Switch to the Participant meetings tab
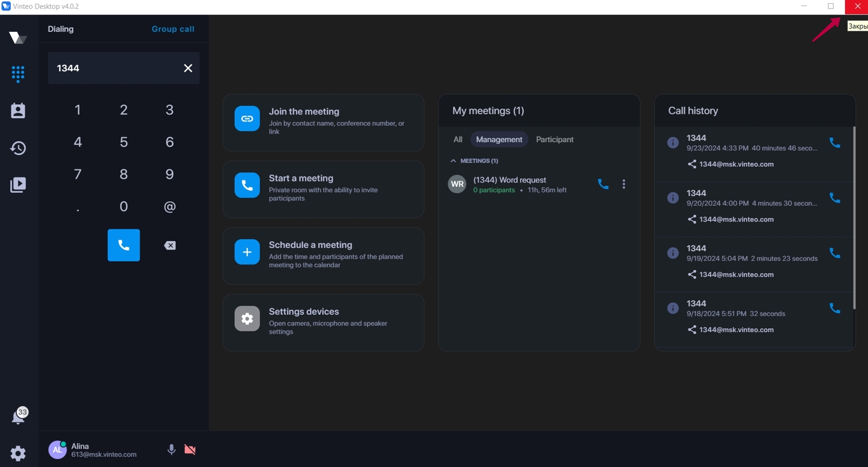Image resolution: width=868 pixels, height=467 pixels. 555,139
